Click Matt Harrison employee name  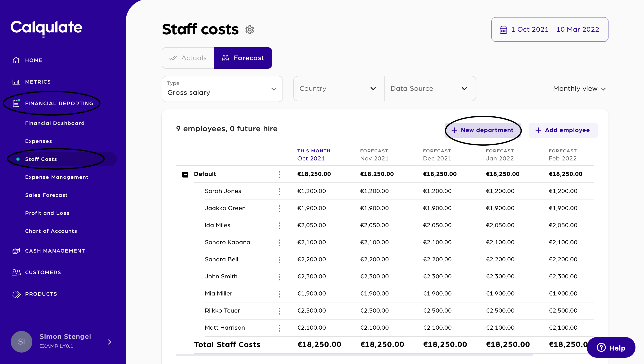225,328
